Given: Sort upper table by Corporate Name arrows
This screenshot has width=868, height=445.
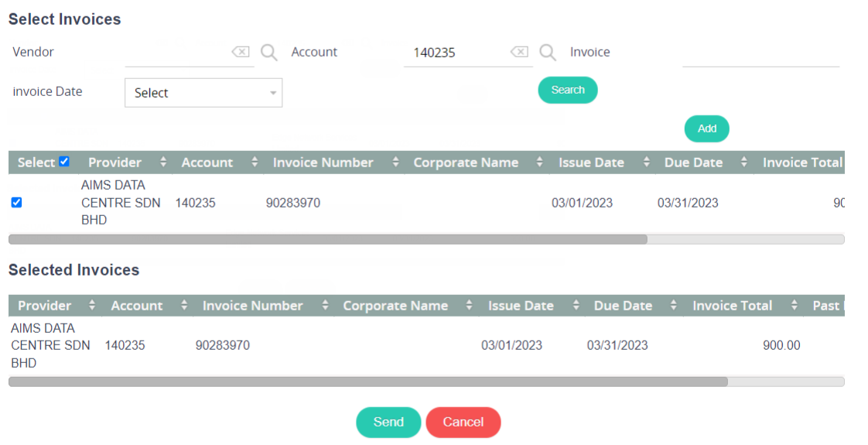Looking at the screenshot, I should click(540, 163).
